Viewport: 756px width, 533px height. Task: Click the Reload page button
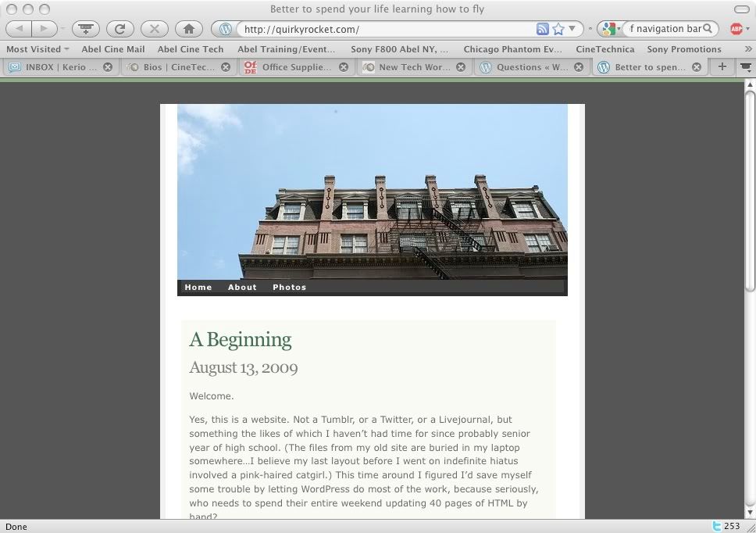119,29
